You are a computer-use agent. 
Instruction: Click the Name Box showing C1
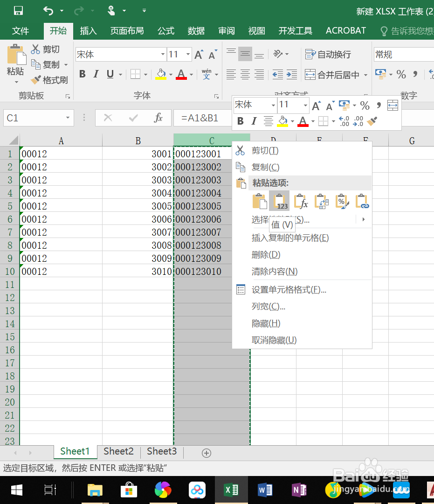click(33, 118)
